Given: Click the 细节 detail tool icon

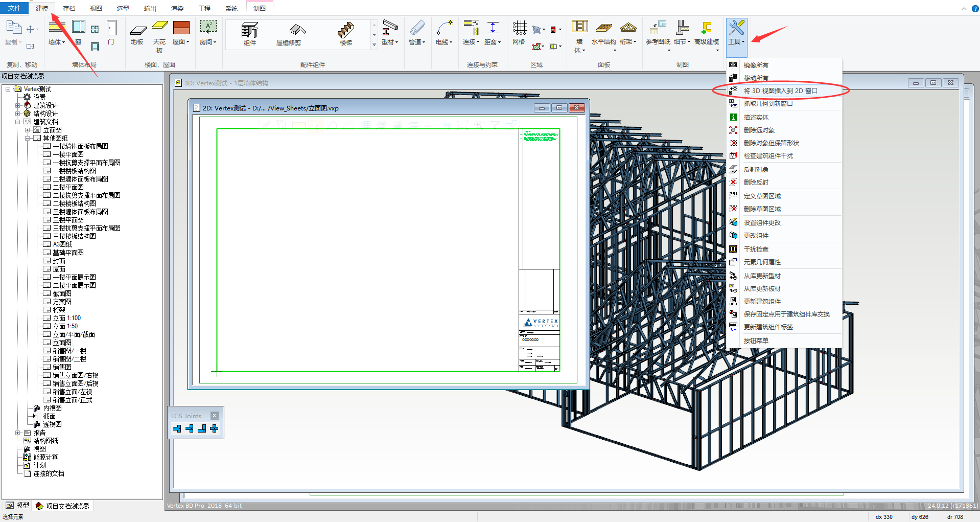Looking at the screenshot, I should click(682, 27).
